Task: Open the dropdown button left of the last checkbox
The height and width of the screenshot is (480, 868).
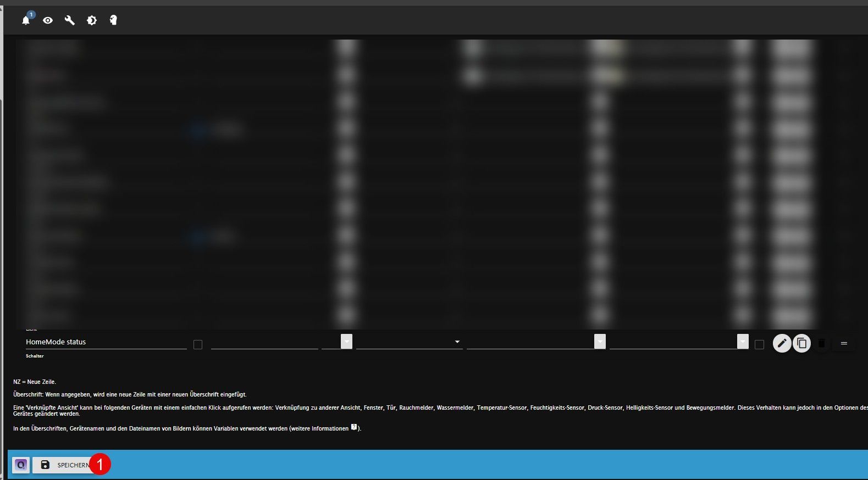Action: tap(743, 341)
